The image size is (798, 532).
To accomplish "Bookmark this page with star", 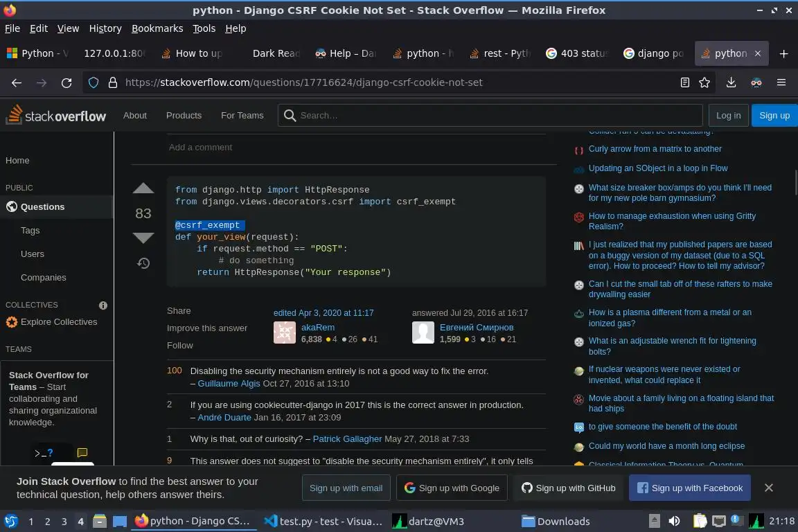I will 704,82.
